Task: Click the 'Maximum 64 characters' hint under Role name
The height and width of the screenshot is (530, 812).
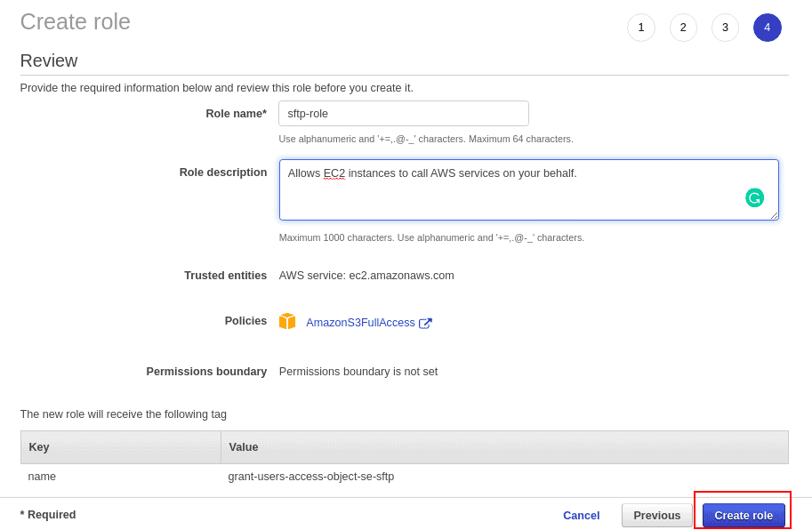Action: click(x=426, y=139)
